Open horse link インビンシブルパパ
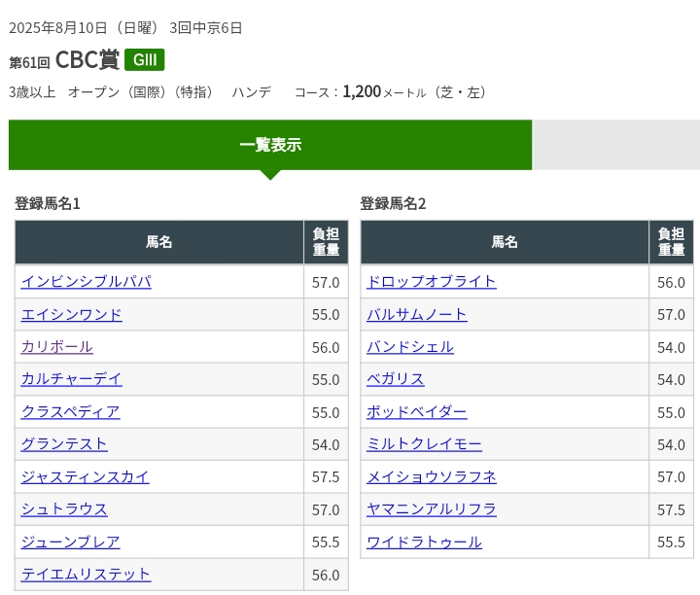The height and width of the screenshot is (595, 700). (x=87, y=282)
